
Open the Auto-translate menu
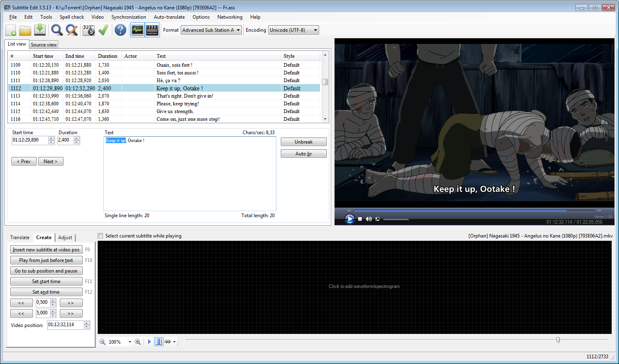tap(169, 17)
